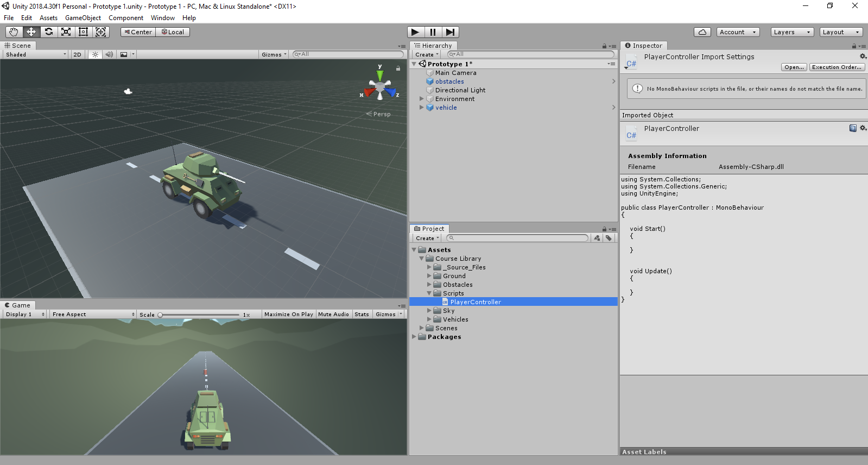Open the Display 1 dropdown
868x465 pixels.
[25, 315]
